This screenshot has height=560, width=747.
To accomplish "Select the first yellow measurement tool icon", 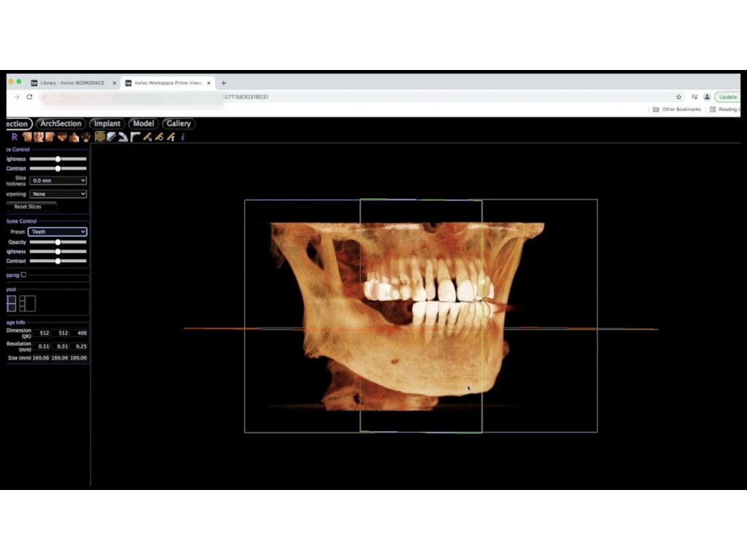I will 147,137.
